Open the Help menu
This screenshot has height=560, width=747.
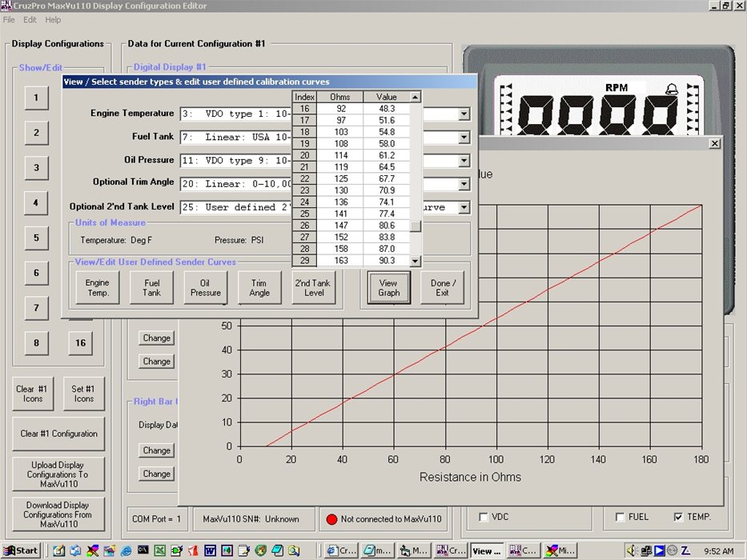(53, 19)
